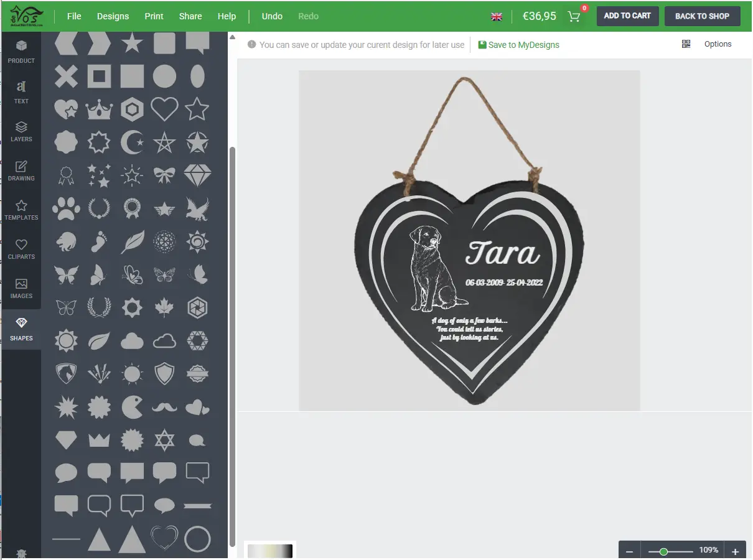
Task: Undo the last action
Action: 272,16
